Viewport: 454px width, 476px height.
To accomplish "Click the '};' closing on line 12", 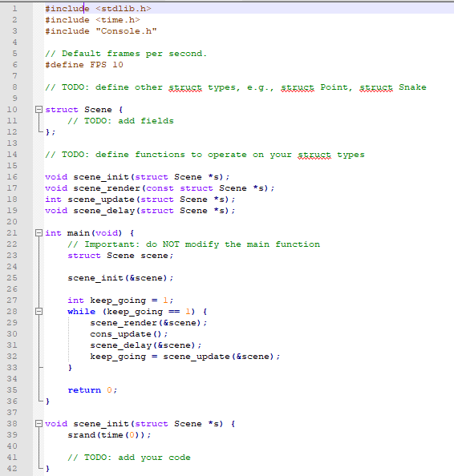I will point(51,132).
